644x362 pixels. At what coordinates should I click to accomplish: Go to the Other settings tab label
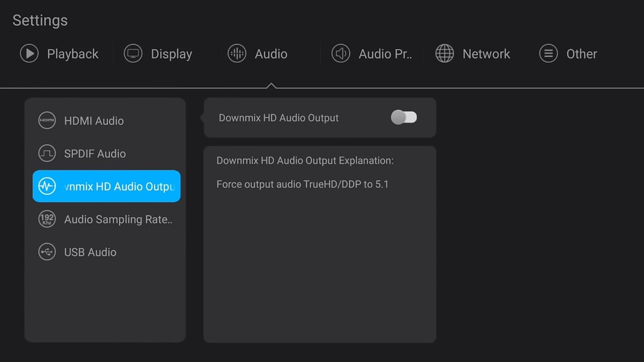coord(582,54)
